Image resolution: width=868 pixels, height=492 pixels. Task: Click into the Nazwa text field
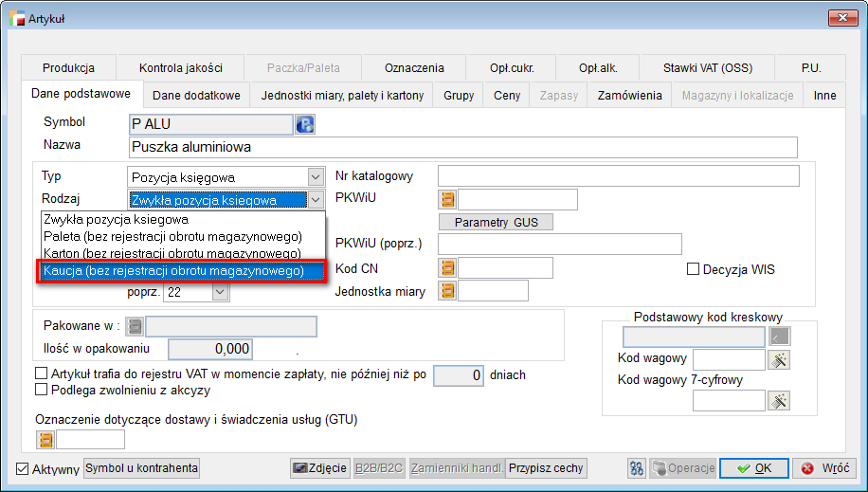(461, 148)
